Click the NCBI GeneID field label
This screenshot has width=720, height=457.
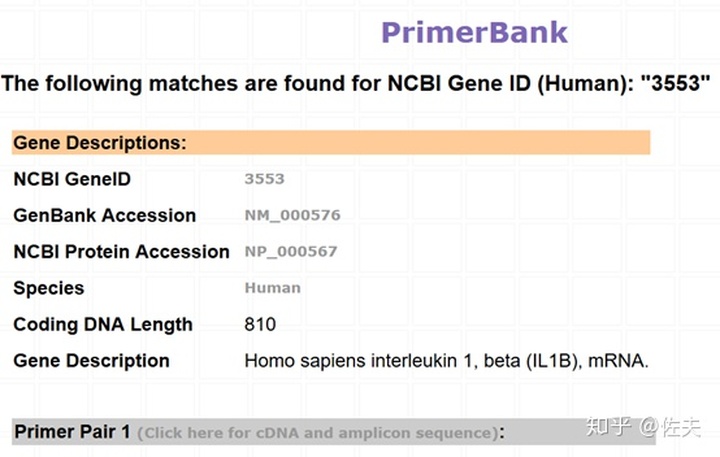[x=72, y=179]
